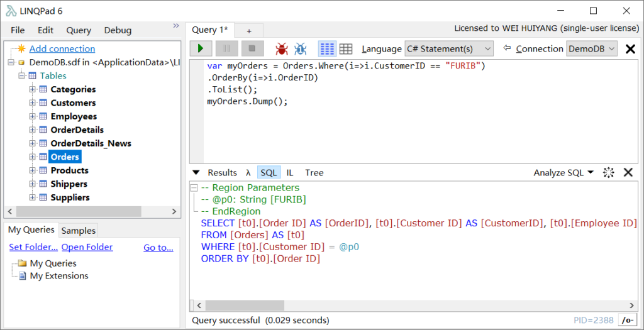Open the Query menu
Image resolution: width=644 pixels, height=330 pixels.
pyautogui.click(x=79, y=30)
